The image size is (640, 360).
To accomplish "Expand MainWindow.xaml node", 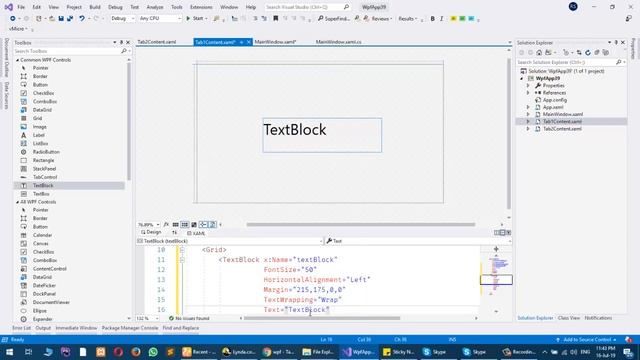I will coord(528,114).
